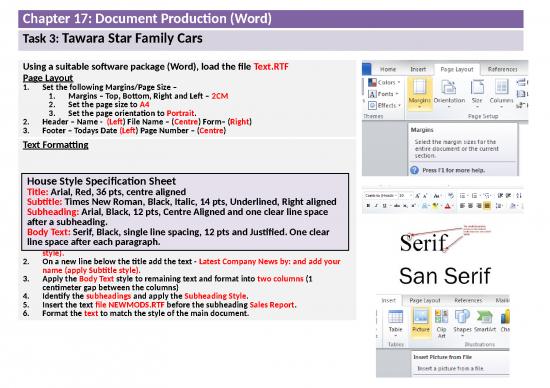Toggle Align Text Right
The width and height of the screenshot is (550, 388).
[479, 206]
